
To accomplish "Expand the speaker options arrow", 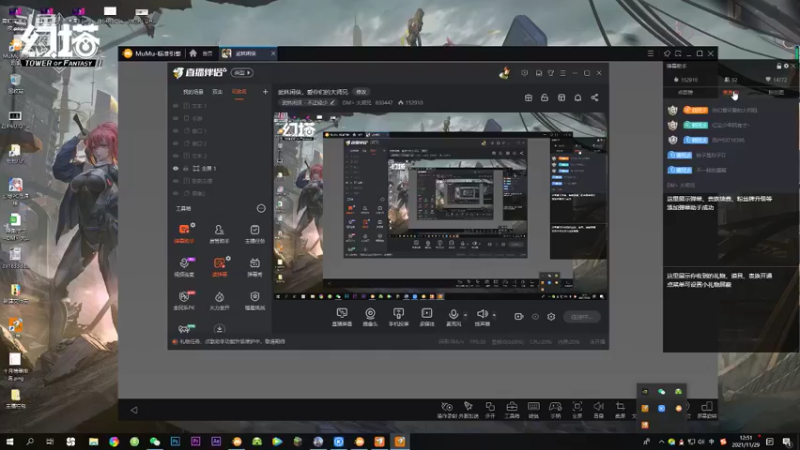I will pyautogui.click(x=494, y=315).
